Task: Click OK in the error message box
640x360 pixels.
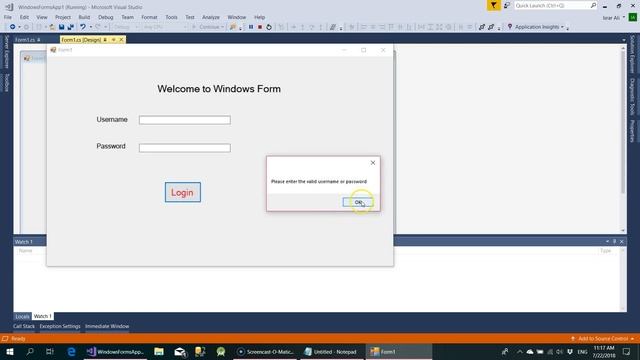Action: point(358,202)
